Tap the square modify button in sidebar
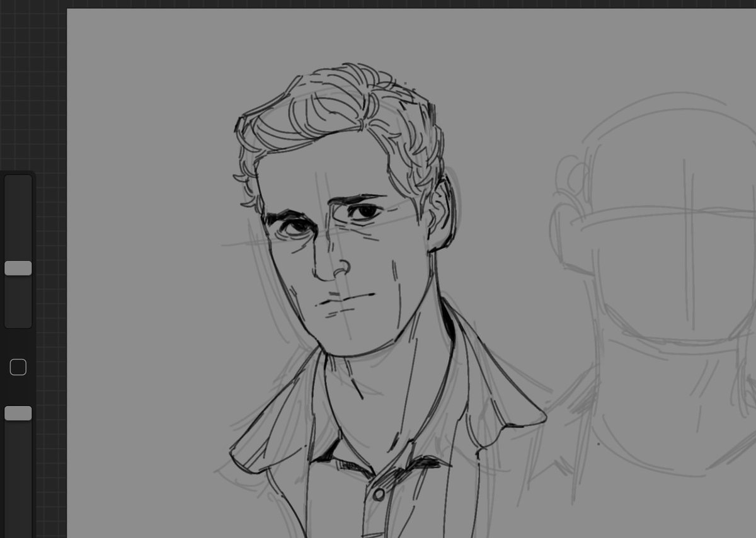 pos(18,367)
